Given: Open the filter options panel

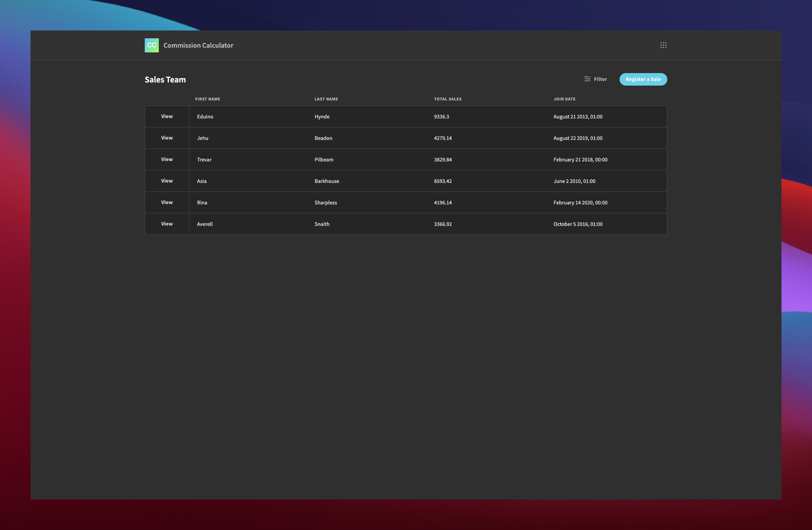Looking at the screenshot, I should click(x=595, y=79).
